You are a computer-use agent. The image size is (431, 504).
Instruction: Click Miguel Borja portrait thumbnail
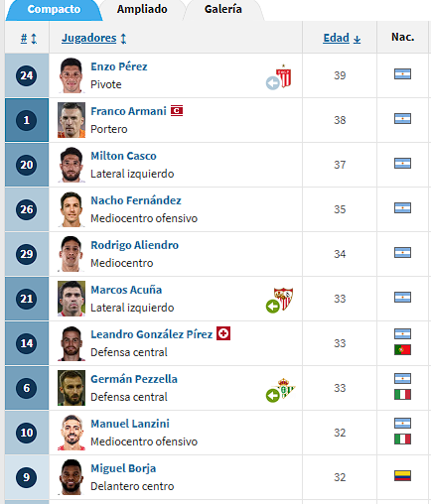click(x=72, y=477)
